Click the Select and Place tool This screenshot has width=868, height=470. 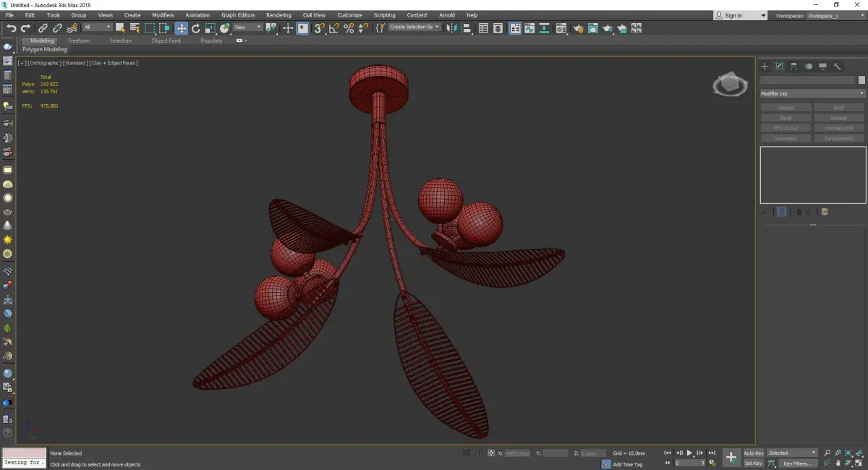pos(225,28)
